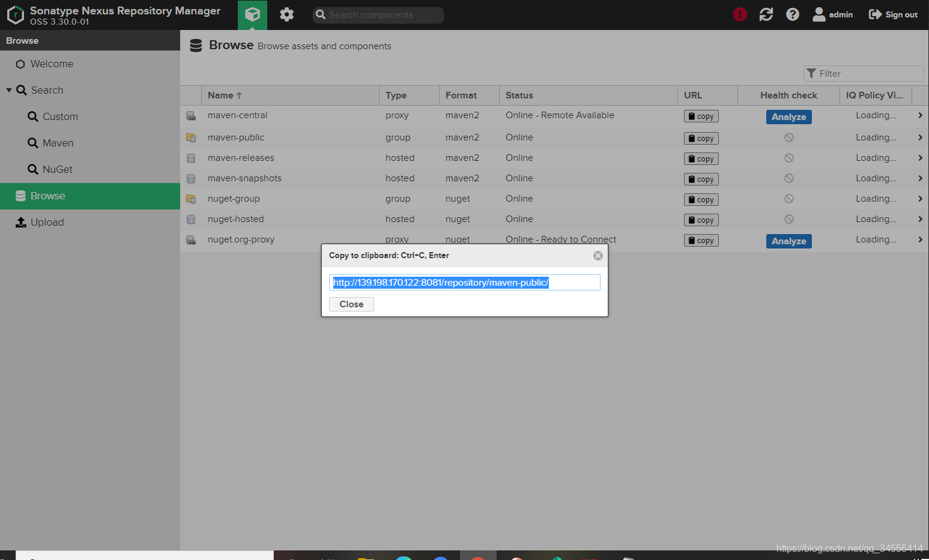This screenshot has width=929, height=560.
Task: Click maven-public health check unavailable icon
Action: 789,137
